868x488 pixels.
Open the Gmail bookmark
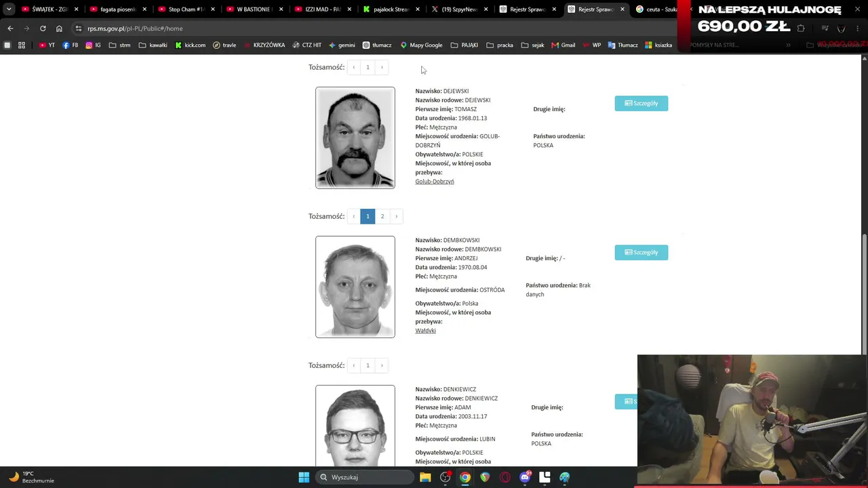tap(564, 45)
